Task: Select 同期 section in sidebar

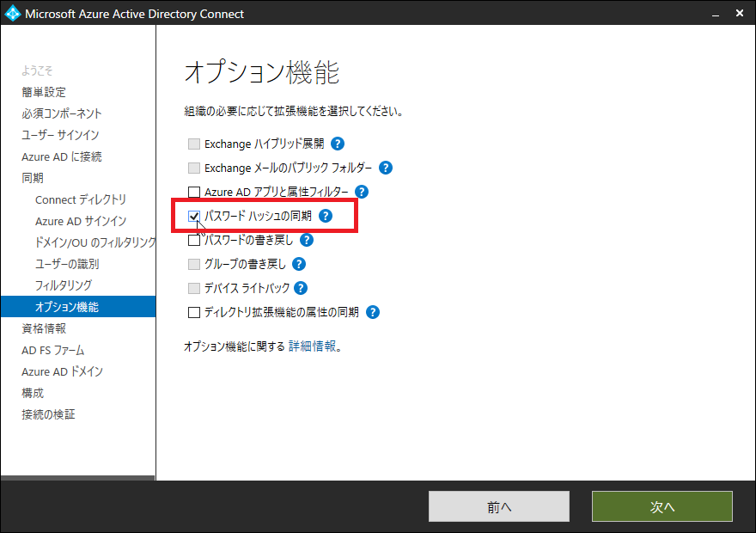Action: pos(33,178)
